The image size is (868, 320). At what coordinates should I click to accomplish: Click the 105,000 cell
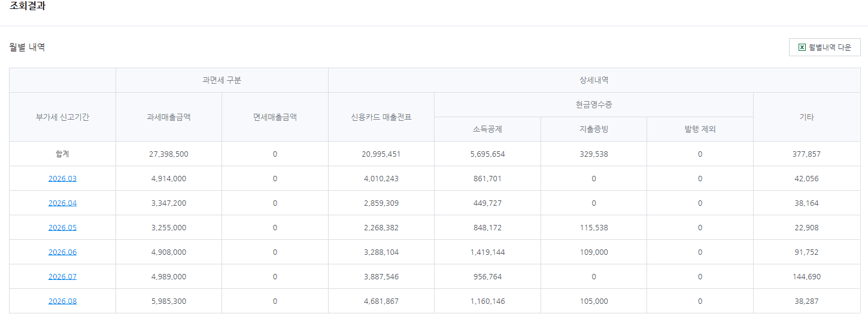[x=594, y=301]
